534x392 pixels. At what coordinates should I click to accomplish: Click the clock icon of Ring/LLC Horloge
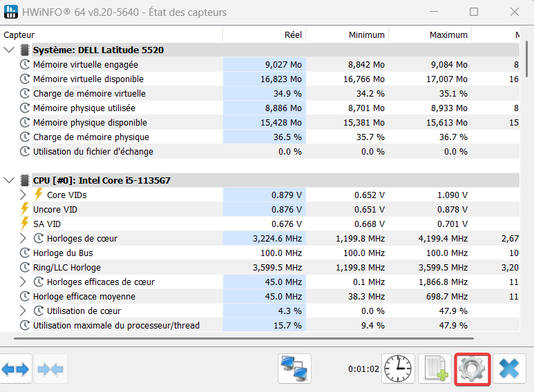click(24, 267)
